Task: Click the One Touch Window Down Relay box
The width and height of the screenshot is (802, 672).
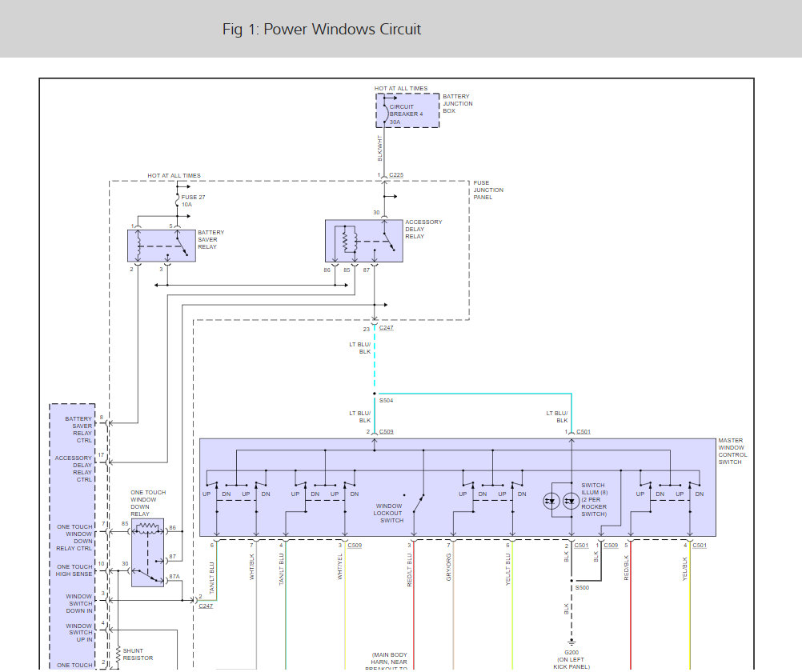Action: 147,552
